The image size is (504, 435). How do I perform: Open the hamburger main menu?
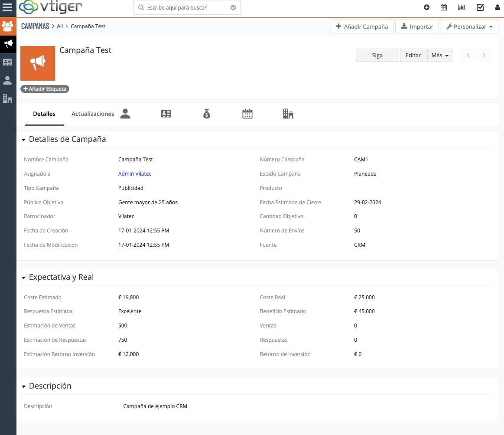coord(8,7)
